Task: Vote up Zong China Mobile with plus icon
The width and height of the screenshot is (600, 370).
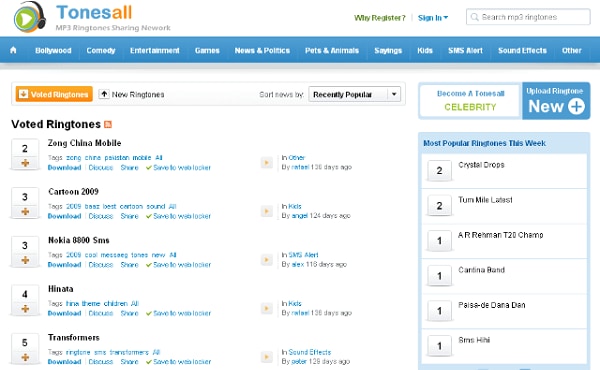Action: tap(25, 163)
